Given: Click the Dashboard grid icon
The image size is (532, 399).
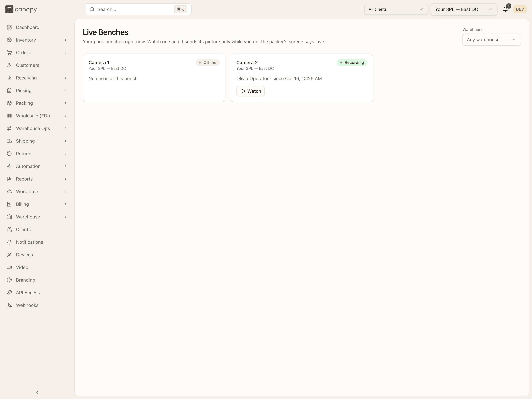Looking at the screenshot, I should 9,27.
